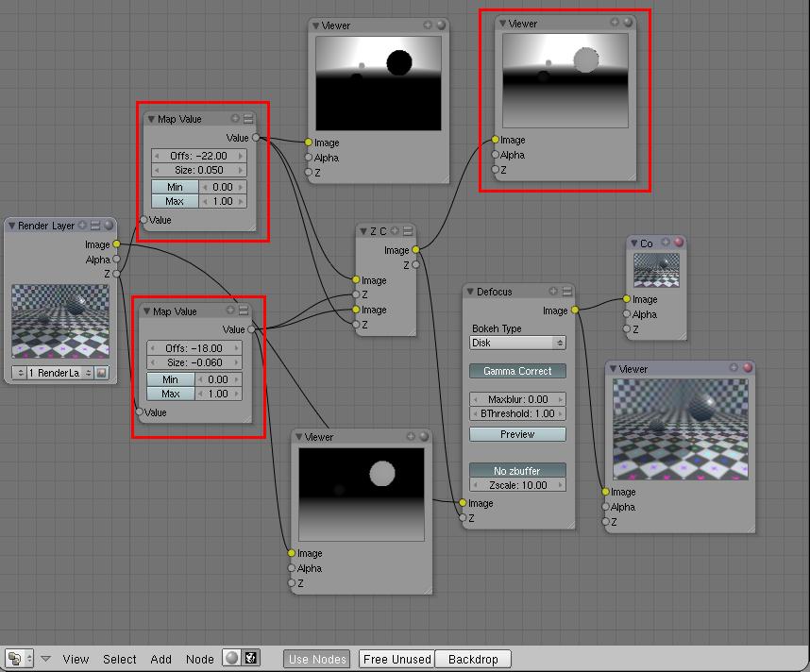Click the Render Layer Image output socket
Screen dimensions: 810x672
116,244
